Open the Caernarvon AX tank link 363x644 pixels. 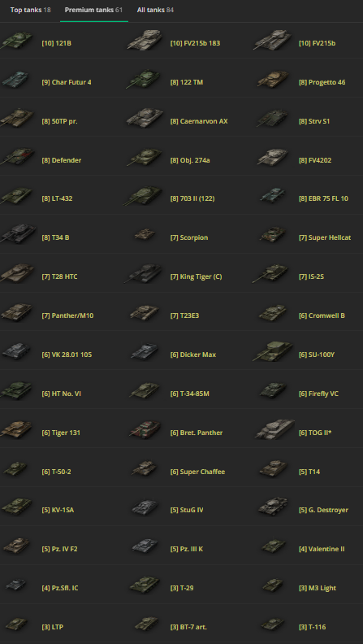click(199, 122)
